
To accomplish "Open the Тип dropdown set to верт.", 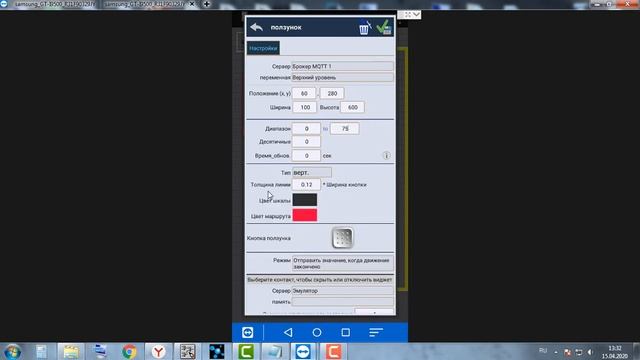I will [312, 173].
